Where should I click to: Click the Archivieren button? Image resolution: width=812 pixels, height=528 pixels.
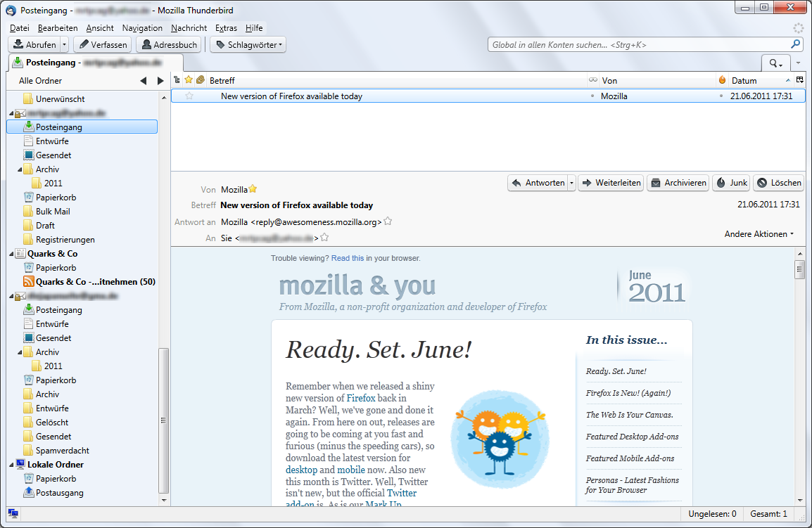(678, 183)
